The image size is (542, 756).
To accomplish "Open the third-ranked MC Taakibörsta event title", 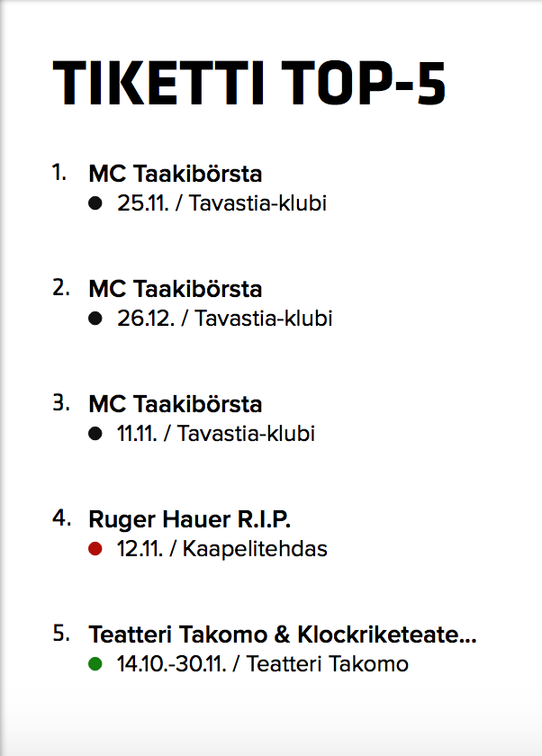I will tap(175, 405).
